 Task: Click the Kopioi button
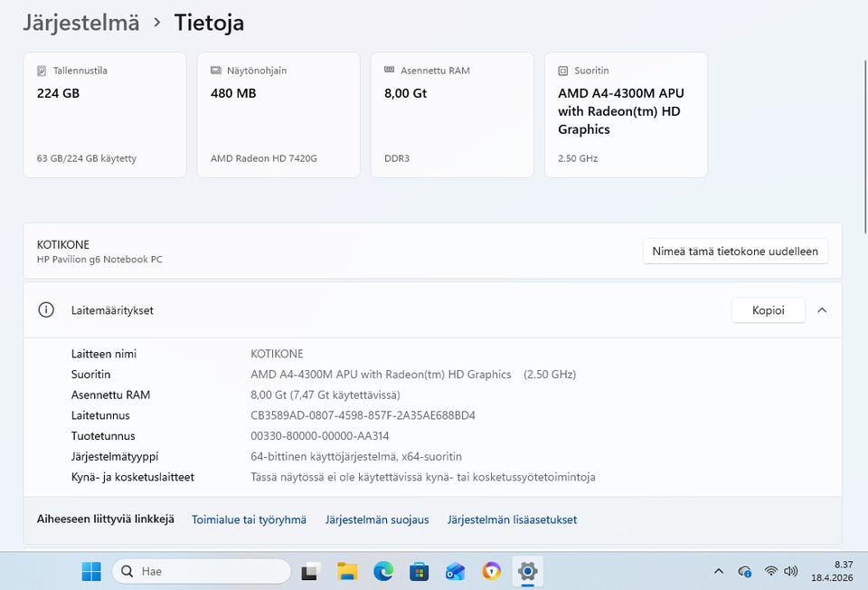click(768, 309)
